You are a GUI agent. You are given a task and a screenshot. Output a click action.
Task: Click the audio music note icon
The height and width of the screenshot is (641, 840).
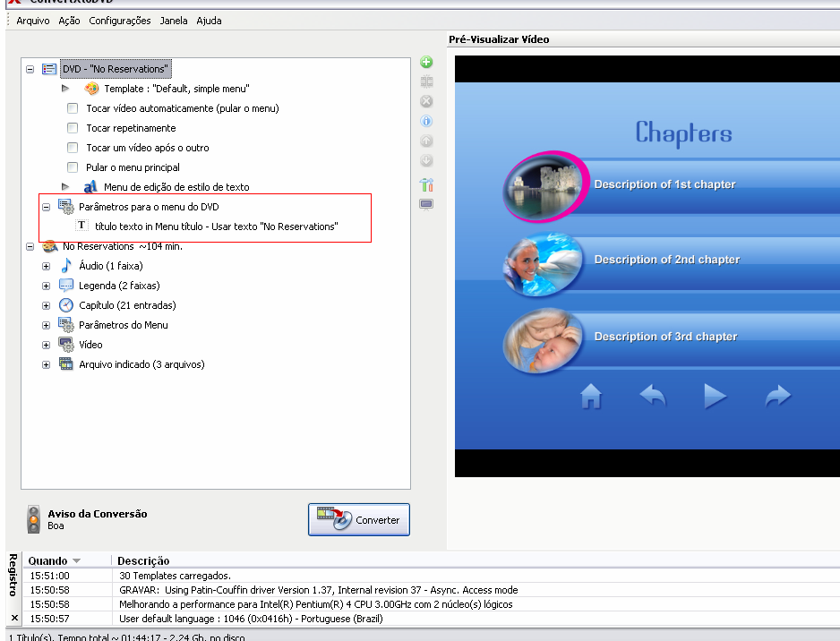66,266
